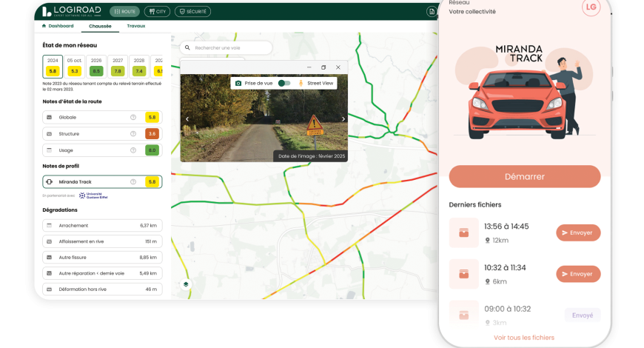Select the Arrachement degradation row
The image size is (644, 348).
tap(102, 225)
